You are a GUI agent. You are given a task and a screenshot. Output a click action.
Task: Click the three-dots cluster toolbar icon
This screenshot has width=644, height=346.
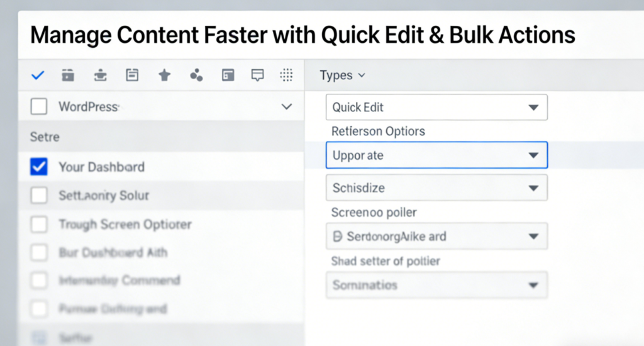(196, 75)
